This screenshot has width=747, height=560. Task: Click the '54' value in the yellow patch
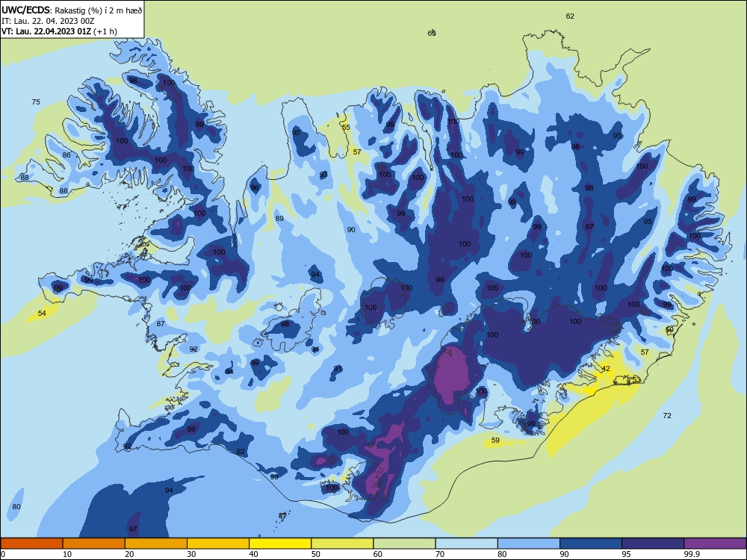click(42, 314)
